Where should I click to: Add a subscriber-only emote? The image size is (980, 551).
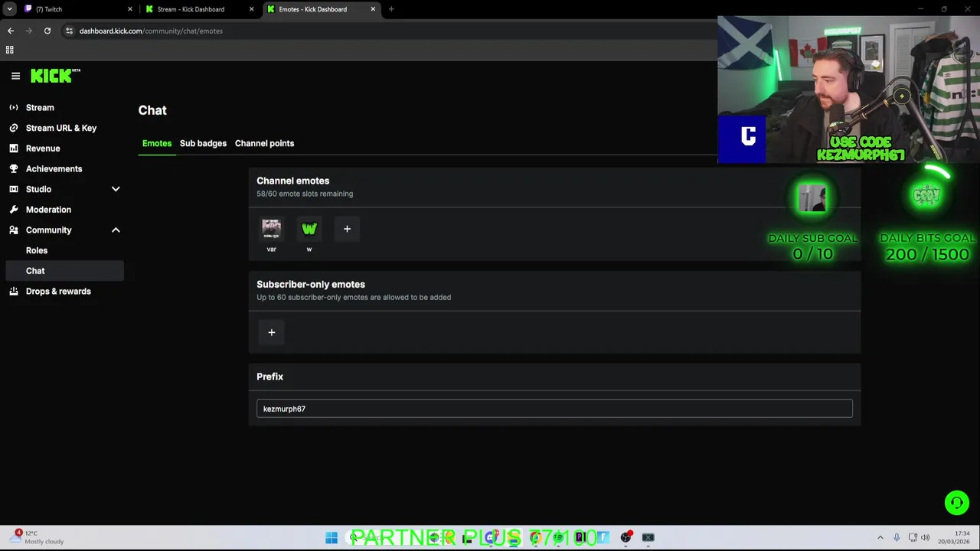271,332
